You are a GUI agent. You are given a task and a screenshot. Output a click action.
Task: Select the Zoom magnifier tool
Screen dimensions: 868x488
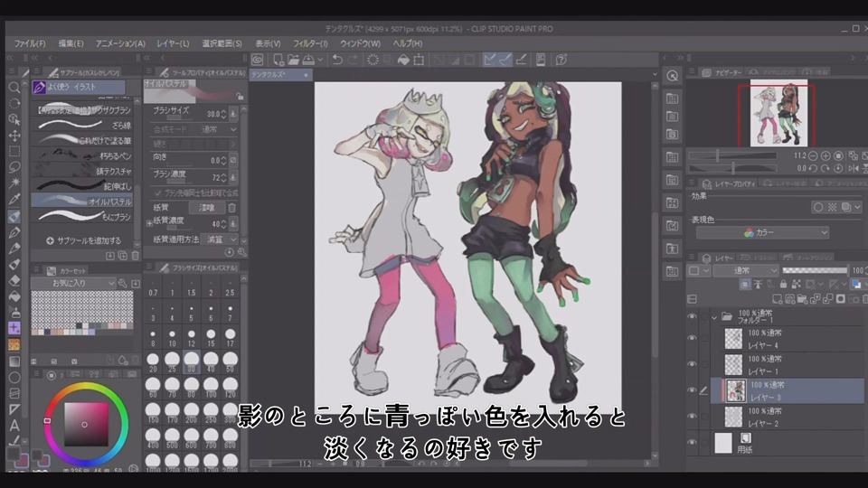pos(15,88)
